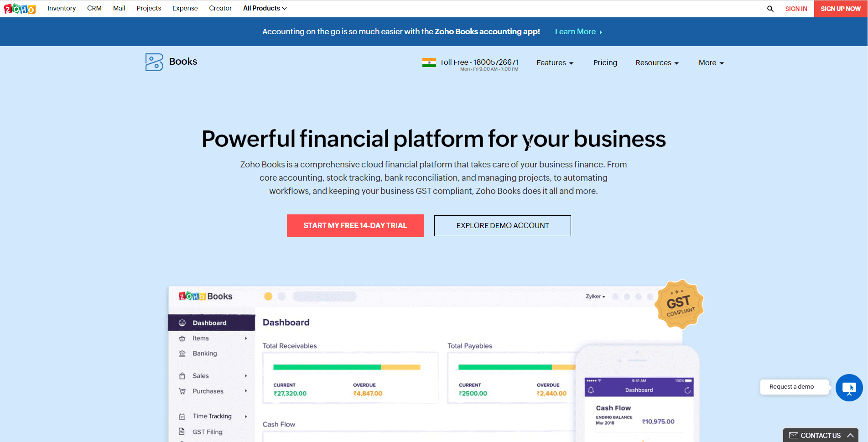Click the "Powerful financial platform" headline
The width and height of the screenshot is (868, 442).
(x=434, y=139)
